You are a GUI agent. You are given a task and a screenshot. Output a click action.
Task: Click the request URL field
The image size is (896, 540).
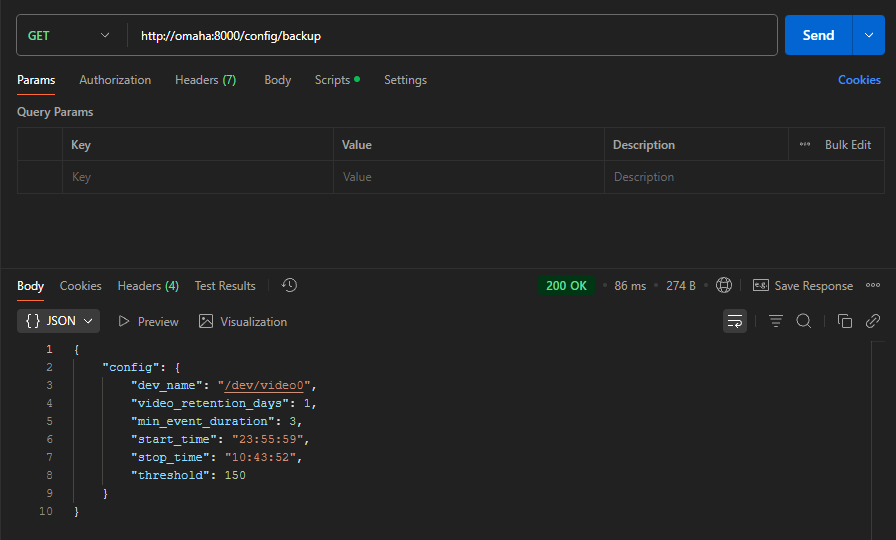450,35
